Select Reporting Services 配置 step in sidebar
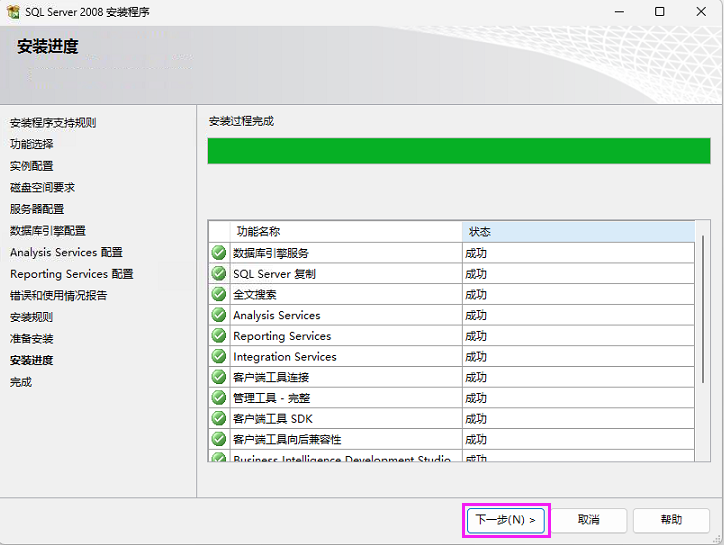This screenshot has height=545, width=724. 72,274
